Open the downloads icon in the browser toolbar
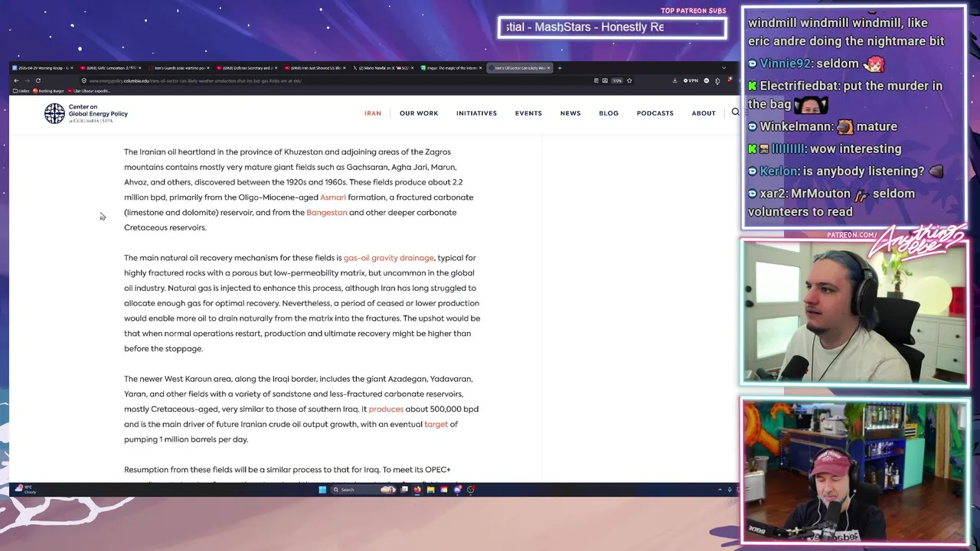Image resolution: width=980 pixels, height=551 pixels. [675, 80]
